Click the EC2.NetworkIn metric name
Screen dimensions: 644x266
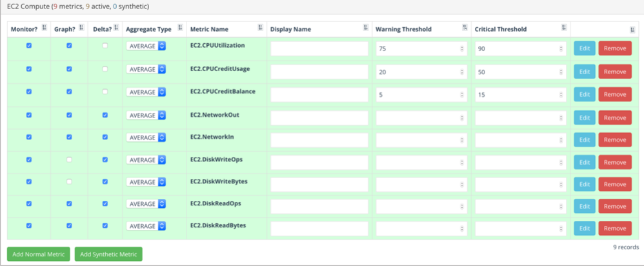coord(212,136)
